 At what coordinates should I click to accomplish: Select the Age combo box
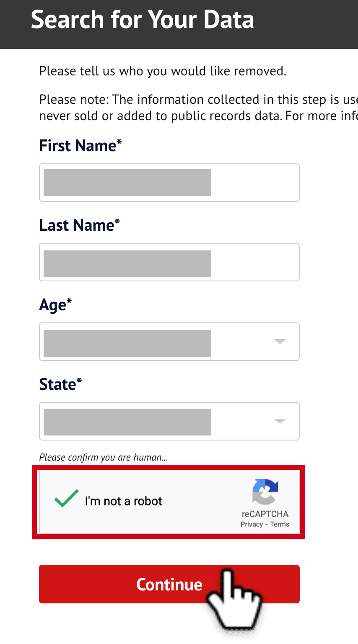tap(169, 342)
